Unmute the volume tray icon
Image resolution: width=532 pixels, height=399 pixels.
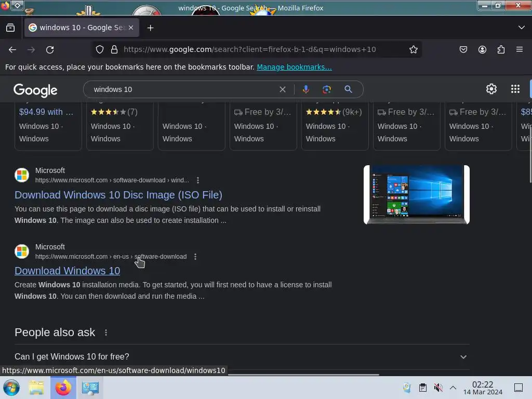pyautogui.click(x=438, y=388)
